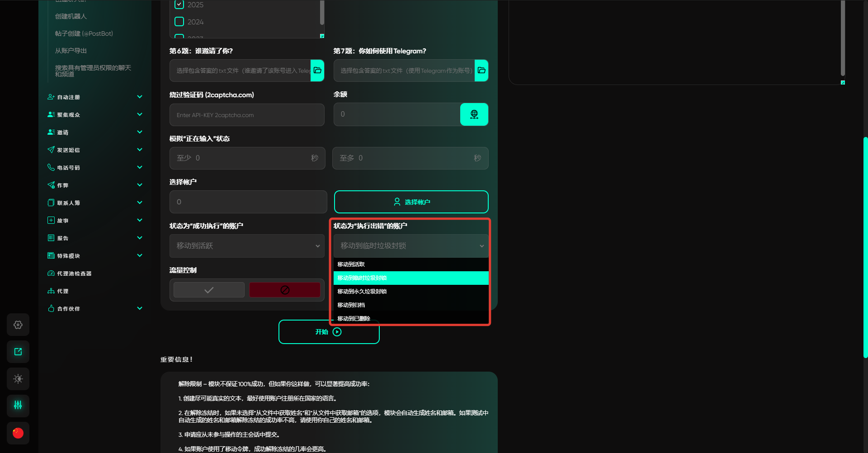Open the settings gear in left rail
This screenshot has width=868, height=453.
point(18,325)
